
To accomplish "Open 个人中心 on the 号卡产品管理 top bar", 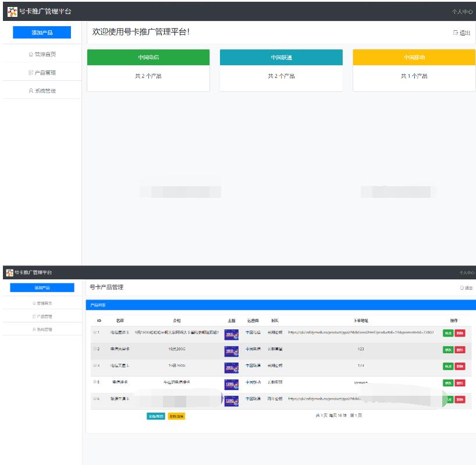I will [x=466, y=272].
